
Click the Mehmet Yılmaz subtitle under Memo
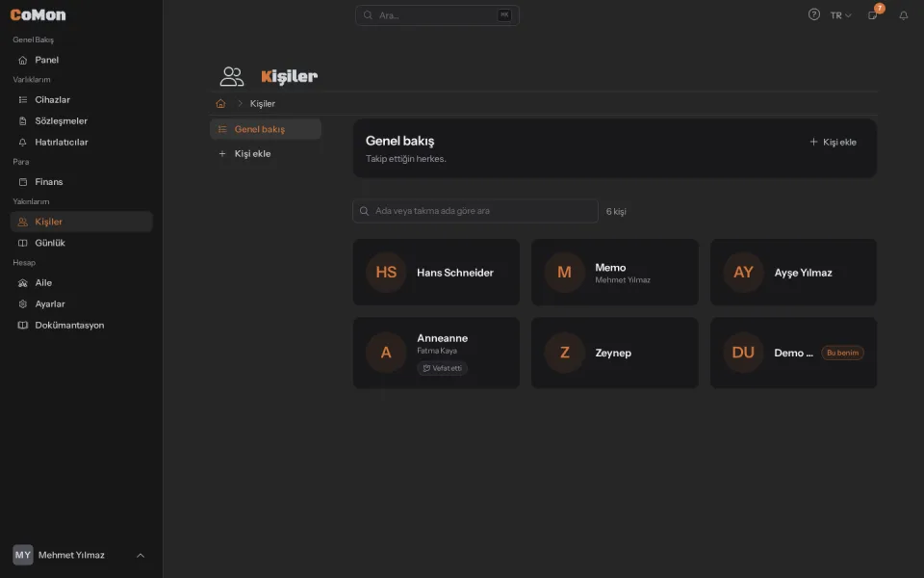[x=623, y=280]
